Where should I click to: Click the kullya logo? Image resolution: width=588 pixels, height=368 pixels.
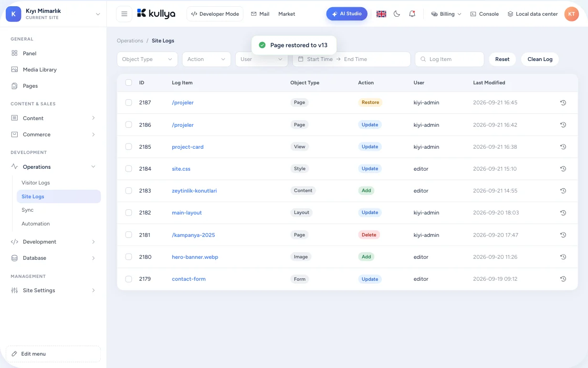[156, 14]
